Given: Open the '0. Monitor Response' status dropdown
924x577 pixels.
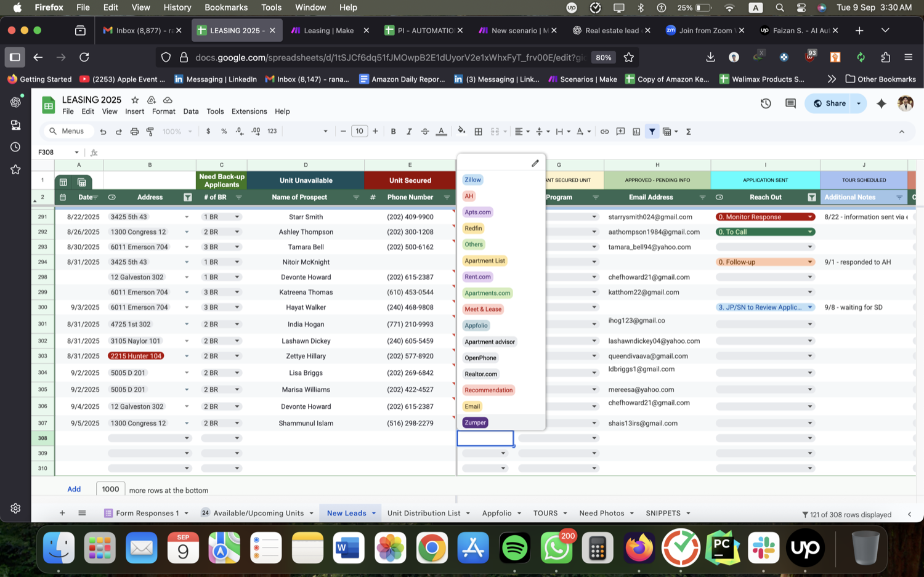Looking at the screenshot, I should [810, 217].
